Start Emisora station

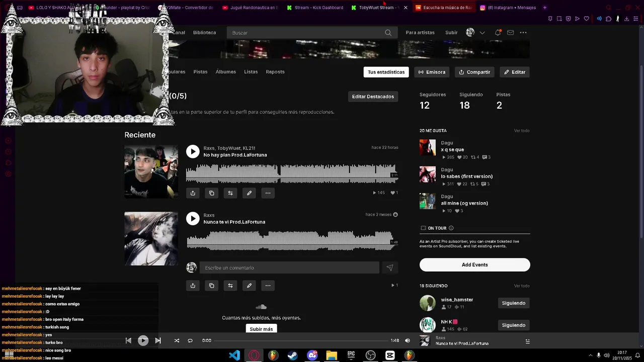pos(432,72)
